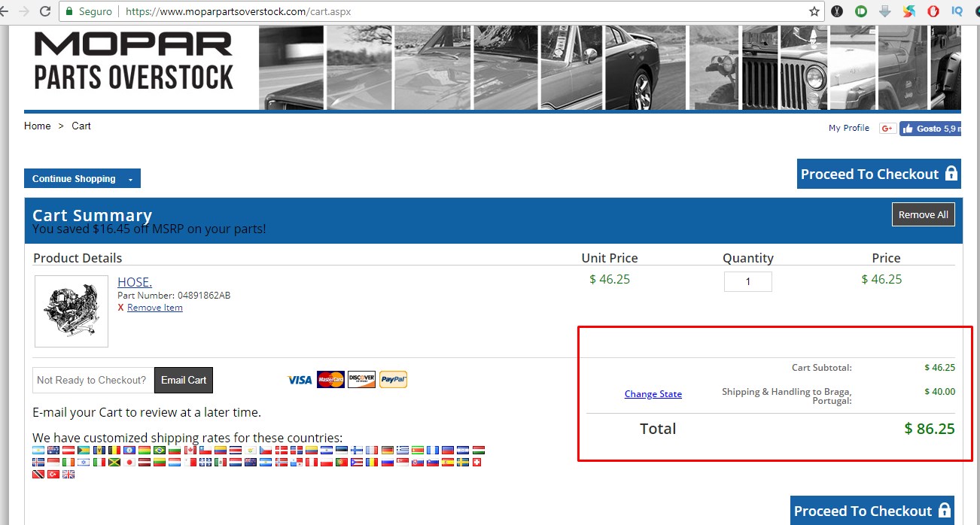Click the Google+ share icon
980x525 pixels.
coord(887,129)
